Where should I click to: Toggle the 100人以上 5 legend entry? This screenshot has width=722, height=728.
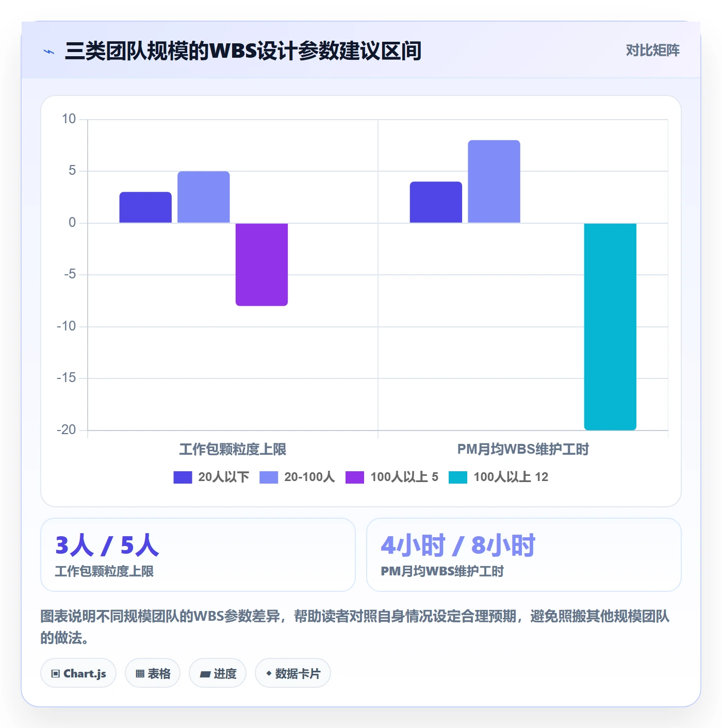click(x=392, y=477)
